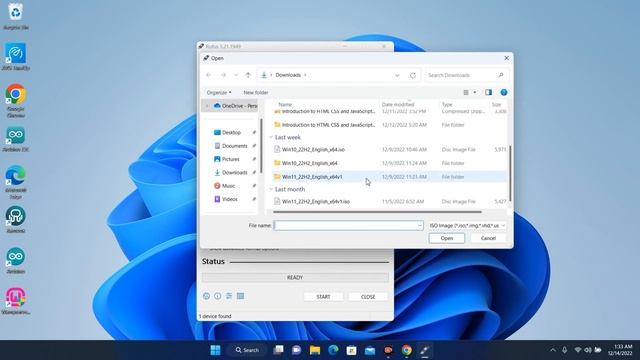Open the Organize dropdown menu
Image resolution: width=640 pixels, height=360 pixels.
pyautogui.click(x=219, y=93)
